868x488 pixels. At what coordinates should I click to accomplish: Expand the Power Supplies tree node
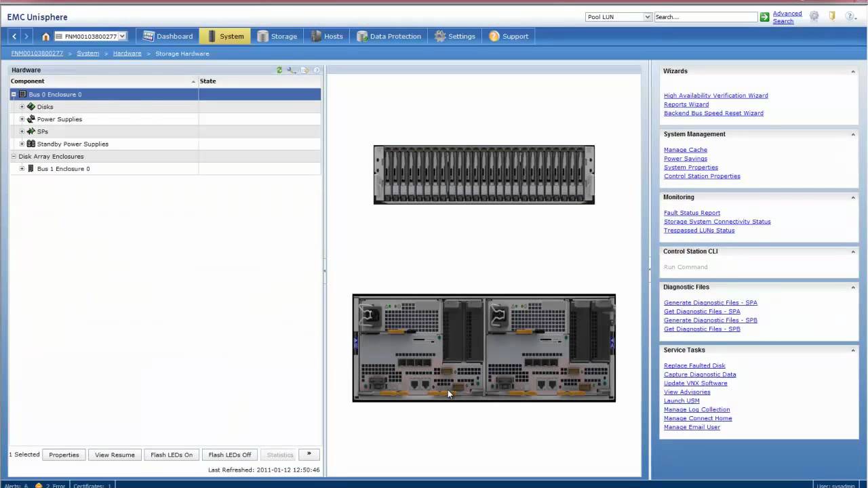[x=22, y=119]
